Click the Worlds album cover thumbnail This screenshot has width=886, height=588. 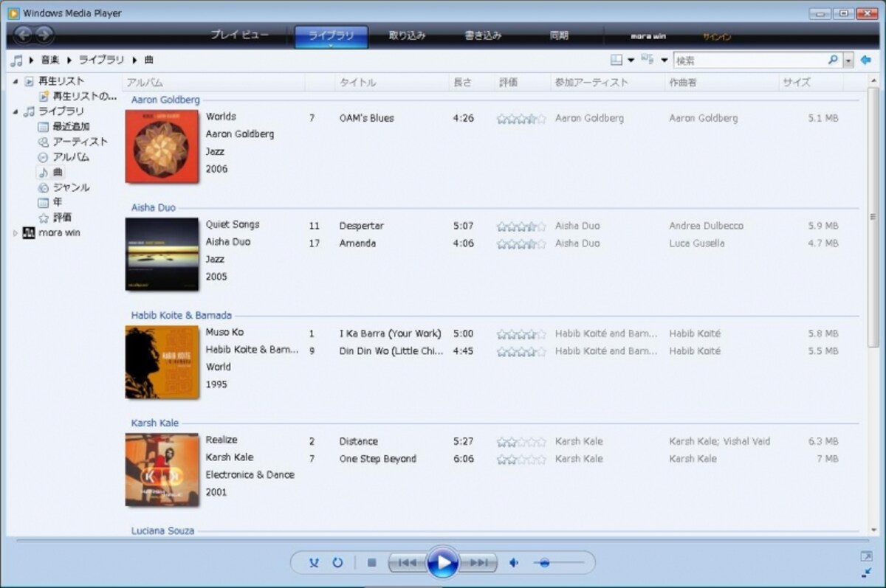[x=162, y=146]
